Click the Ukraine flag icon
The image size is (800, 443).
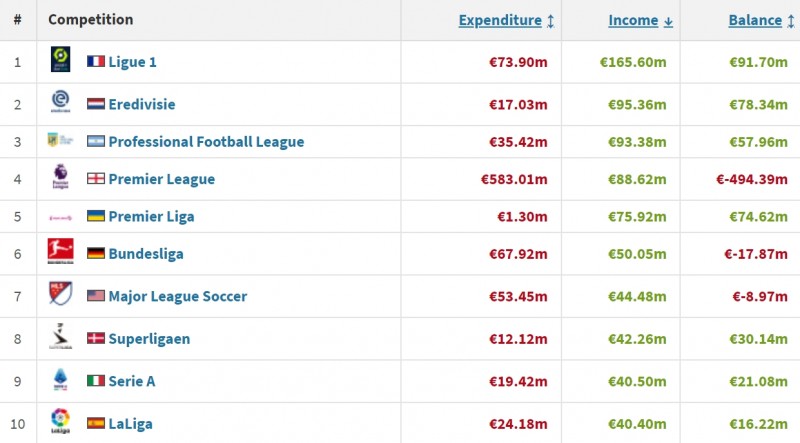[96, 217]
